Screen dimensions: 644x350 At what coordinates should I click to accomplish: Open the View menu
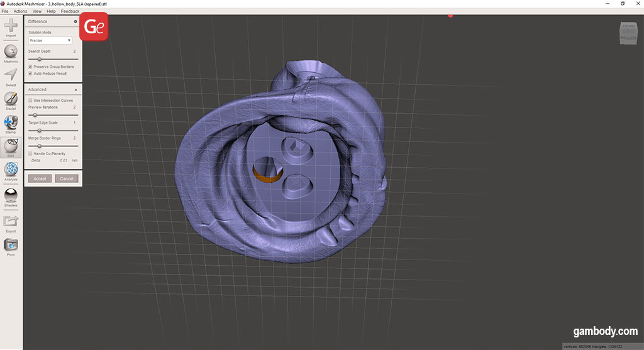point(37,11)
